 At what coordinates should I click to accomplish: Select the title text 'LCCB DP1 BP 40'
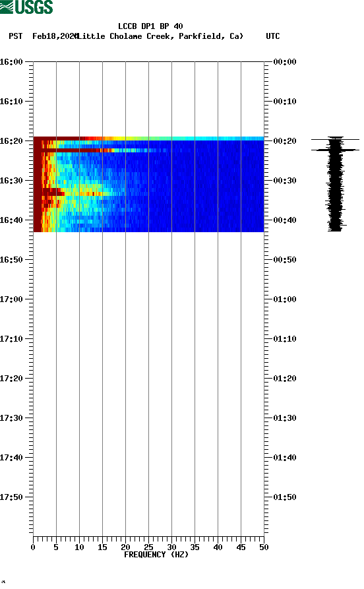150,26
